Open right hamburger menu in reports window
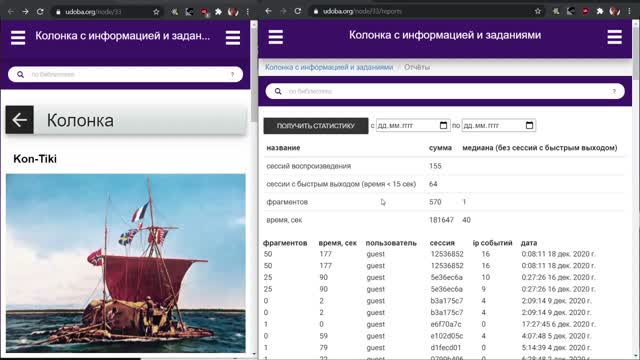Image resolution: width=640 pixels, height=360 pixels. tap(614, 37)
